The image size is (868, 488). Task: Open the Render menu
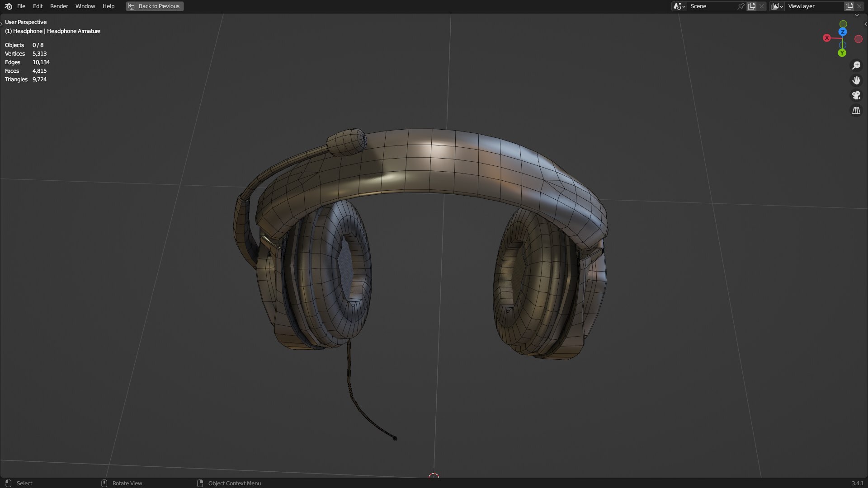pos(59,6)
